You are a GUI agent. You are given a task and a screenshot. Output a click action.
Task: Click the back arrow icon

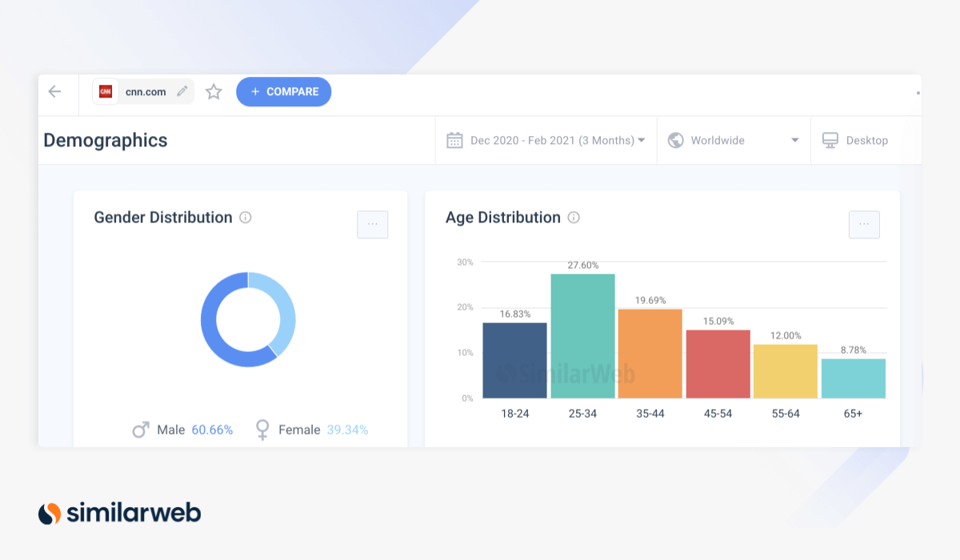(54, 91)
